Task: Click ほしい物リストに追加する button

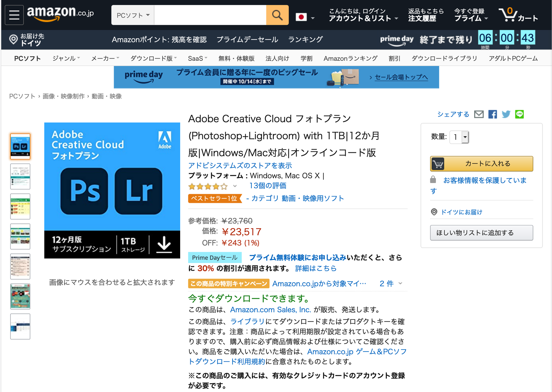Action: click(x=481, y=233)
